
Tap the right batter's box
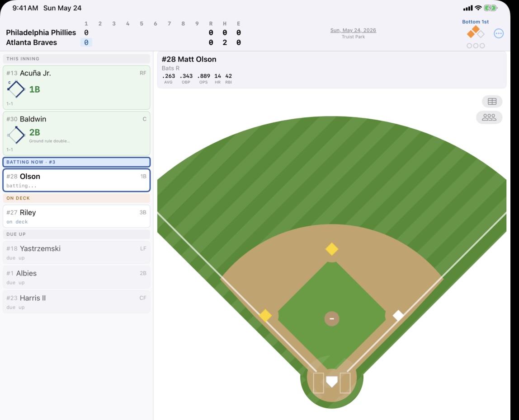tap(345, 383)
